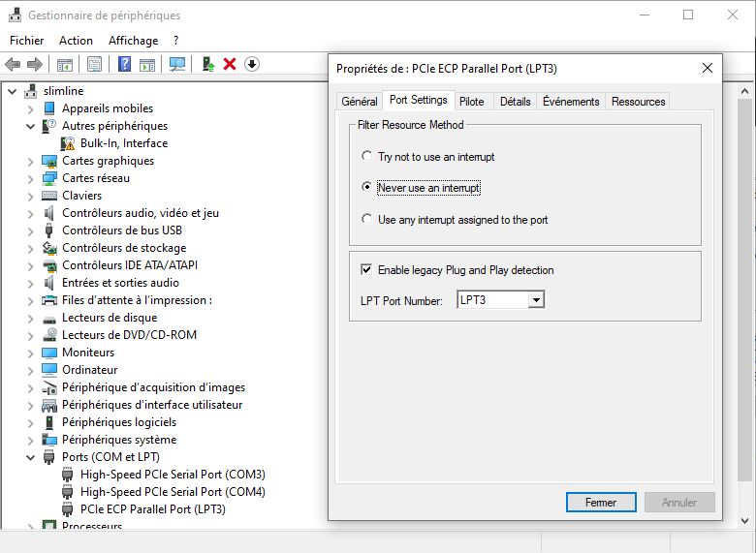Open the Fichier menu
756x553 pixels.
[x=26, y=41]
